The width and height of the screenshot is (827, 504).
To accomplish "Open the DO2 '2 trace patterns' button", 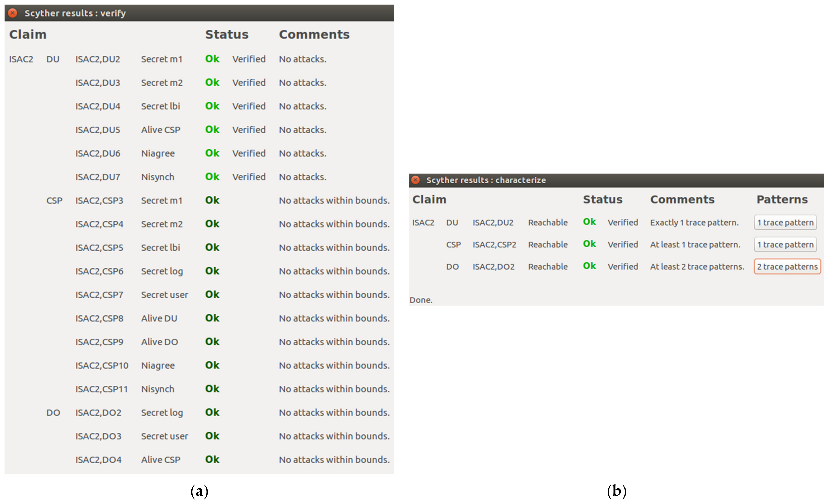I will point(787,267).
